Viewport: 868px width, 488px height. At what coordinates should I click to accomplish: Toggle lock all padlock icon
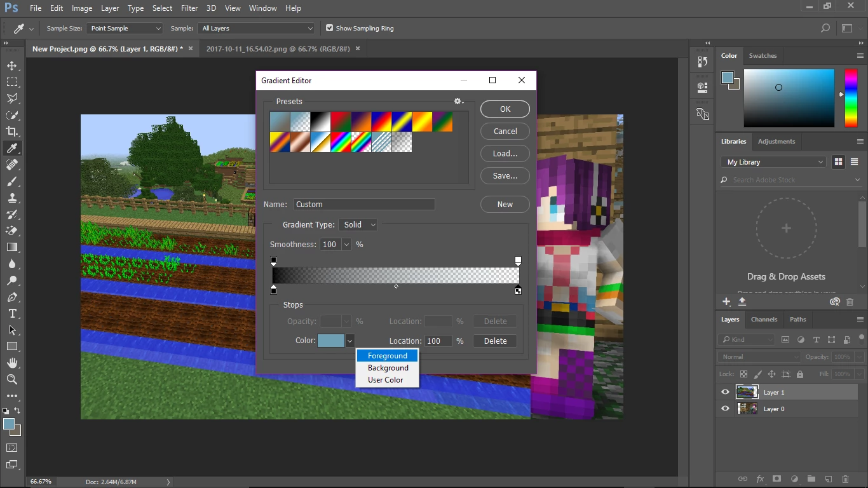pyautogui.click(x=799, y=374)
